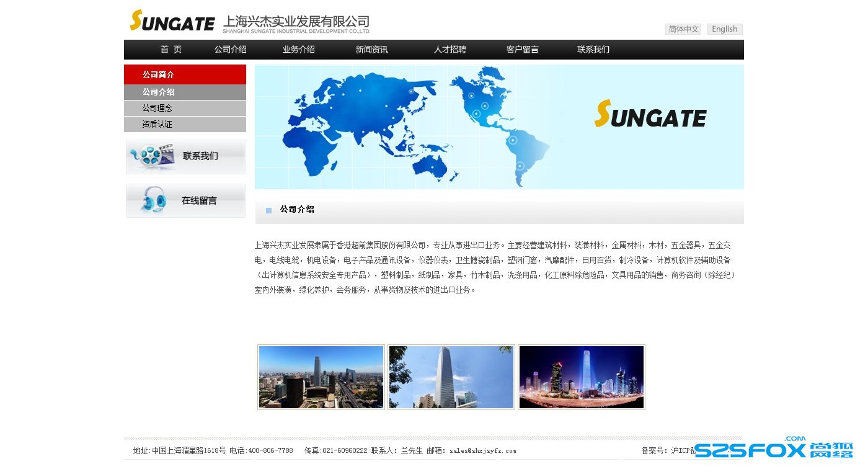Viewport: 868px width, 474px height.
Task: Click the red 公司简介 sidebar header
Action: click(185, 74)
